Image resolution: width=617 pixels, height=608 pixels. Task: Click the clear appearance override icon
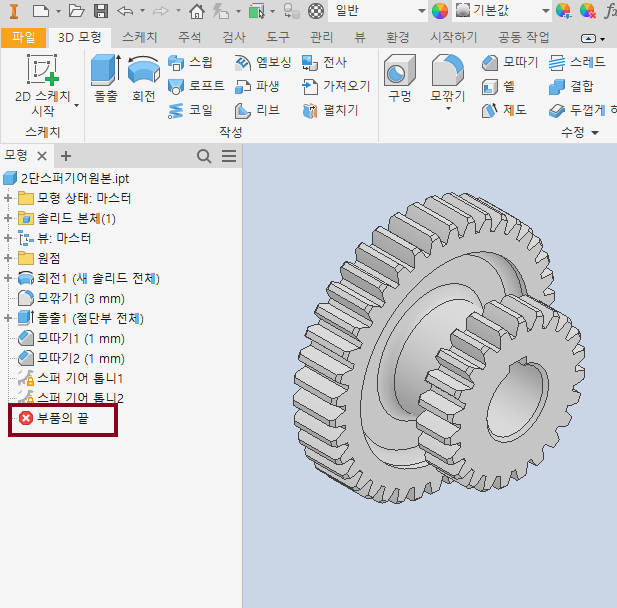point(587,11)
